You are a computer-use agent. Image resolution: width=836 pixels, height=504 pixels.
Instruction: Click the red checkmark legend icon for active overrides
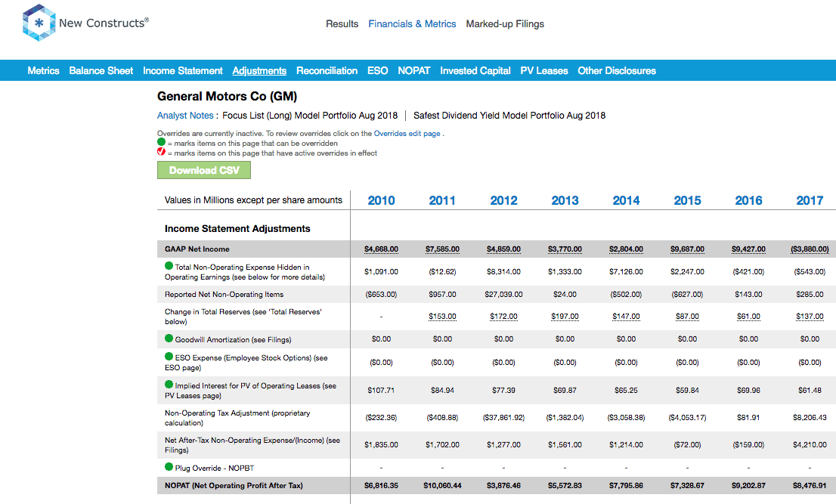(x=162, y=152)
